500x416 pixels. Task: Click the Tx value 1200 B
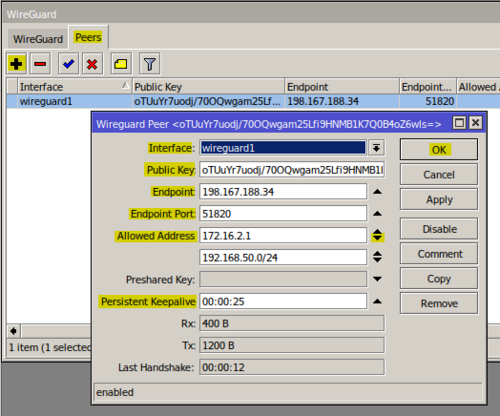pos(292,345)
